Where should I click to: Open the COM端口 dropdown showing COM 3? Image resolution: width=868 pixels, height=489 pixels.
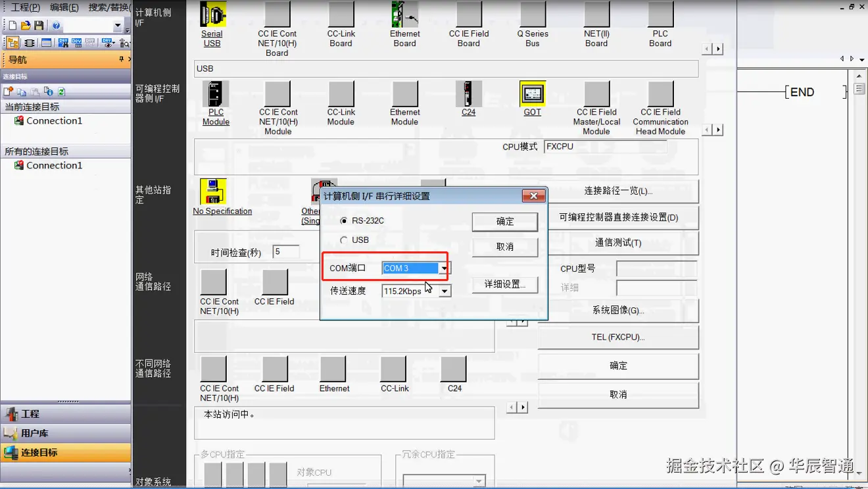click(x=445, y=268)
